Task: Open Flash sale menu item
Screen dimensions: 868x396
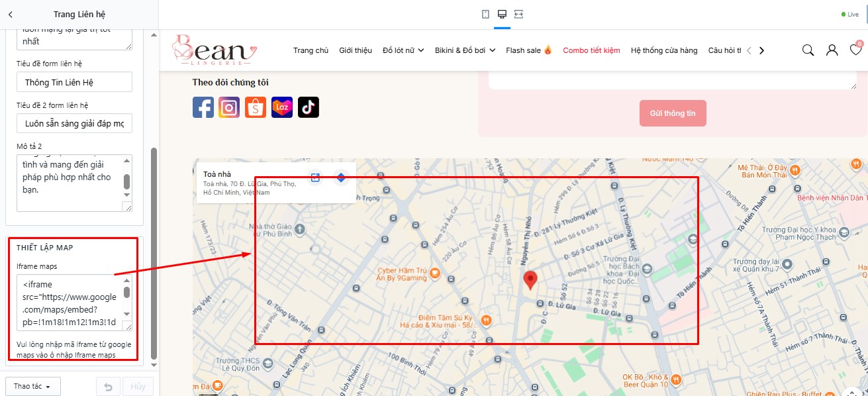Action: tap(529, 50)
